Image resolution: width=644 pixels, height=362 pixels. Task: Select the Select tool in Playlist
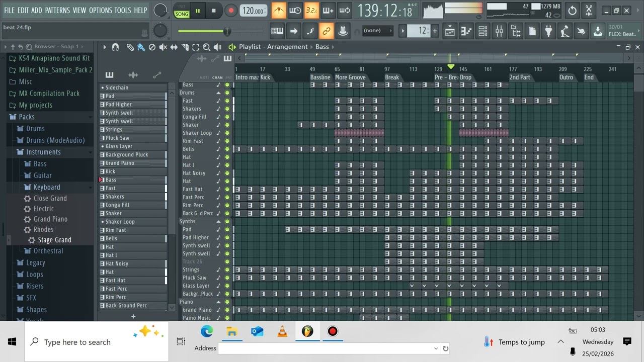click(196, 47)
